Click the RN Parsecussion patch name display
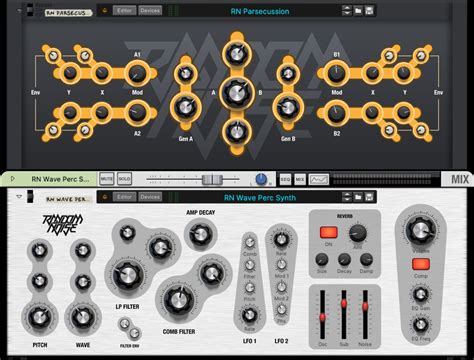Viewport: 474px width, 360px height. (260, 11)
